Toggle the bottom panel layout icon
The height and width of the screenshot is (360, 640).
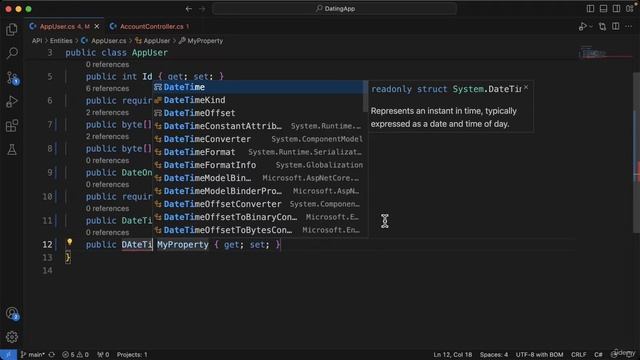(x=603, y=9)
